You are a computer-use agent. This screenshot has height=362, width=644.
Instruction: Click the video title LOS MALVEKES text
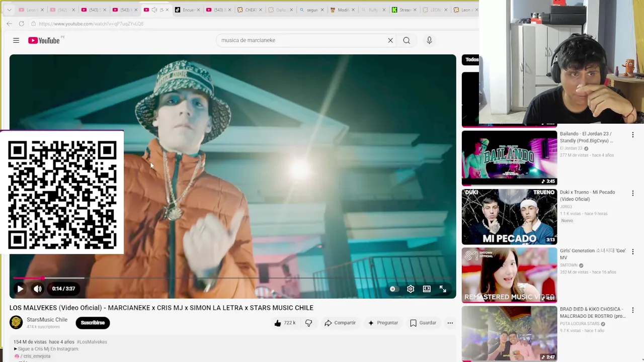point(161,308)
